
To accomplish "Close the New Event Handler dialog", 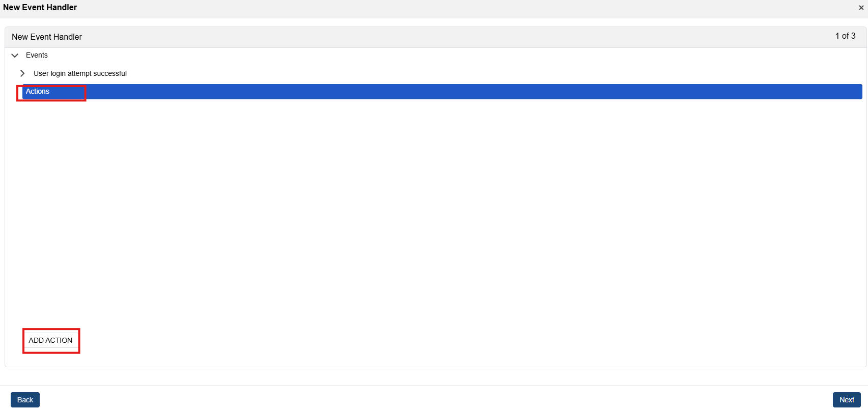I will (x=861, y=8).
